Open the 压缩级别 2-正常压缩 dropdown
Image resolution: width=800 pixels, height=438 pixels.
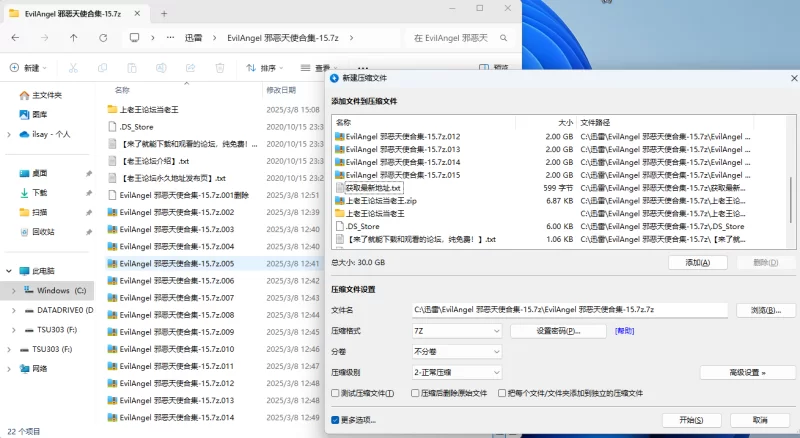click(x=457, y=373)
